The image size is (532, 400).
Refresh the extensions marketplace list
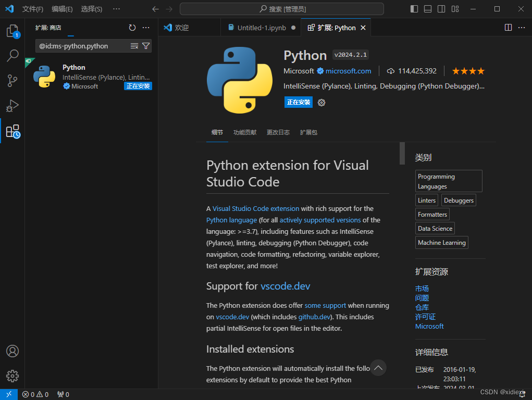132,28
